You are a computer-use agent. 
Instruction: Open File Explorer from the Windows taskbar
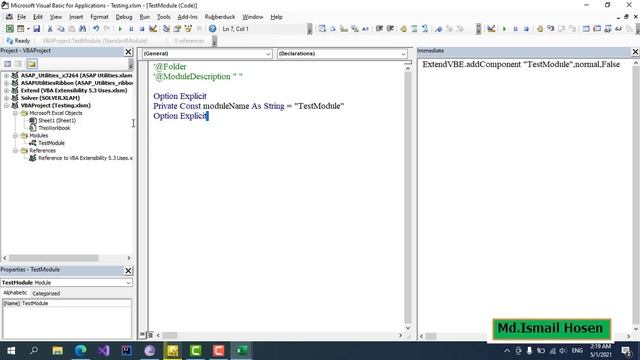58,351
